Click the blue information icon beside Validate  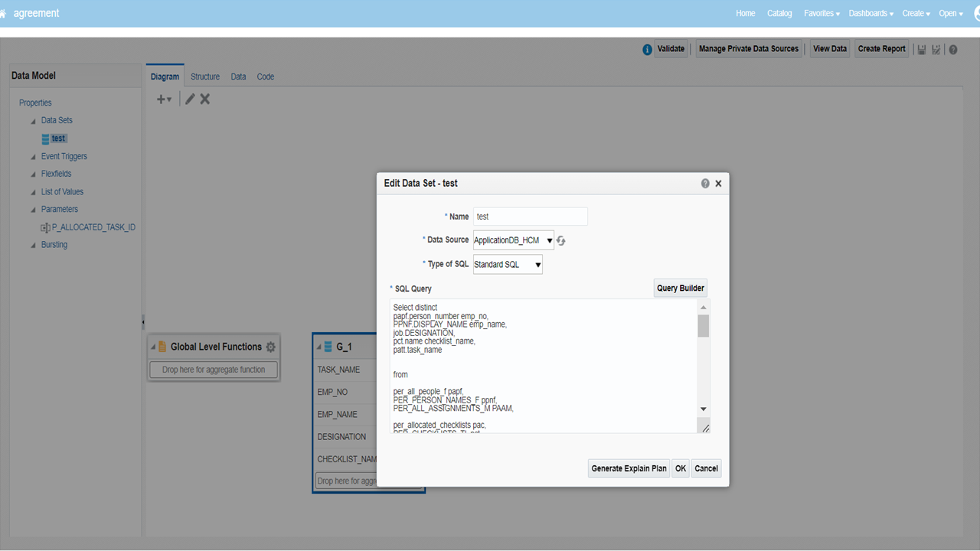click(647, 49)
